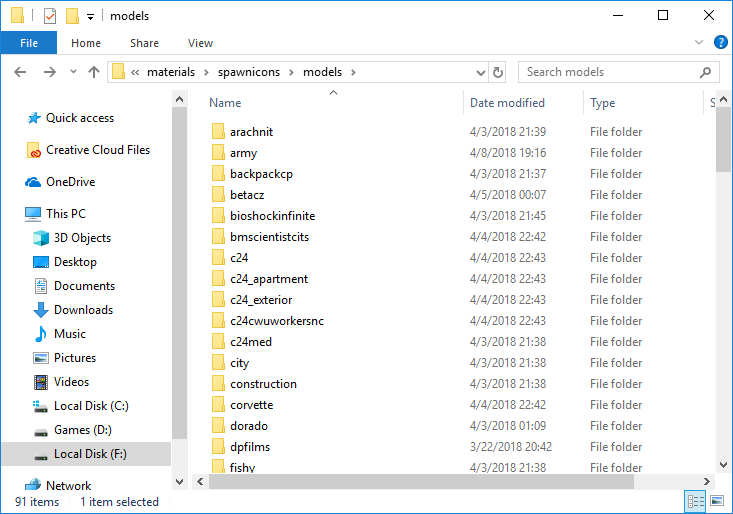This screenshot has width=733, height=514.
Task: Select the corvette folder name
Action: [252, 405]
